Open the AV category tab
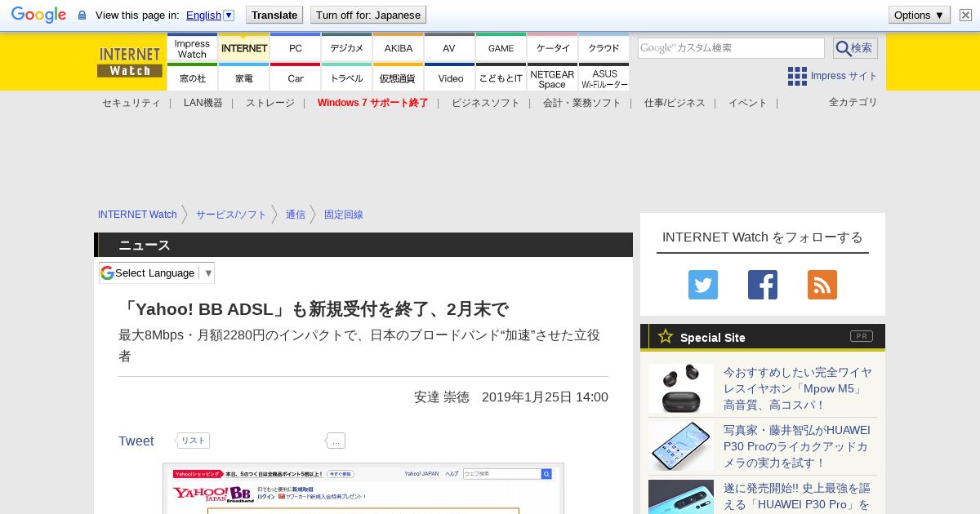 click(450, 49)
